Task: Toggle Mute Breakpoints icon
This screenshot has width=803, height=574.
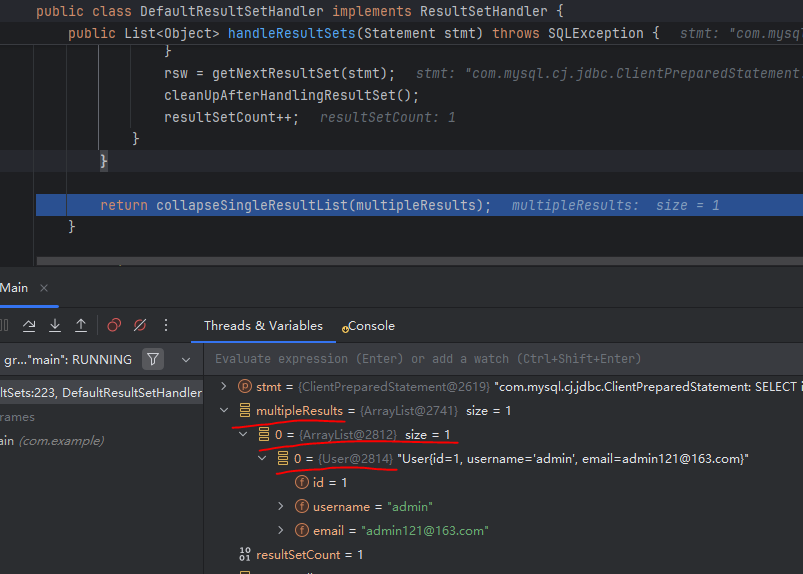Action: [140, 326]
